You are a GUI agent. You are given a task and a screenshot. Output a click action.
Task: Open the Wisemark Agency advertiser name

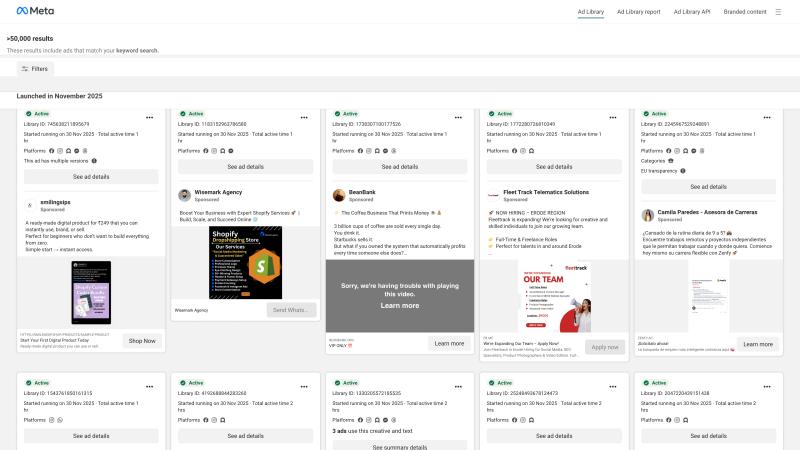218,192
